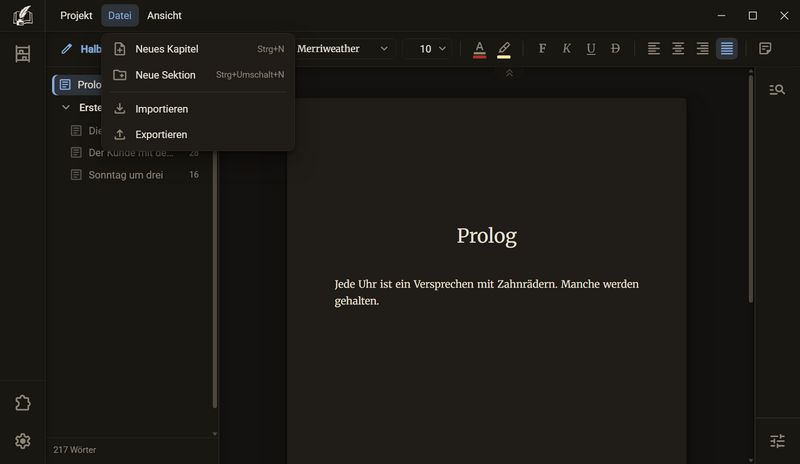Viewport: 800px width, 464px height.
Task: Click the pencil edit project title icon
Action: pos(66,49)
